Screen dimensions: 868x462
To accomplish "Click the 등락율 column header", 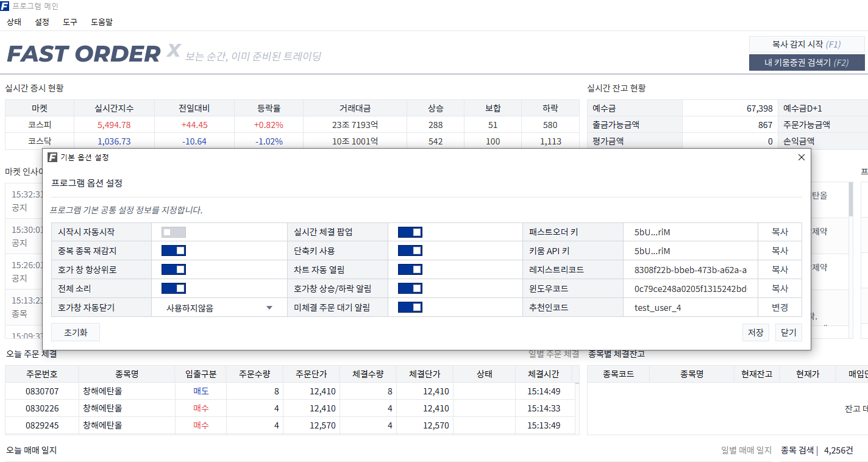I will pos(269,108).
